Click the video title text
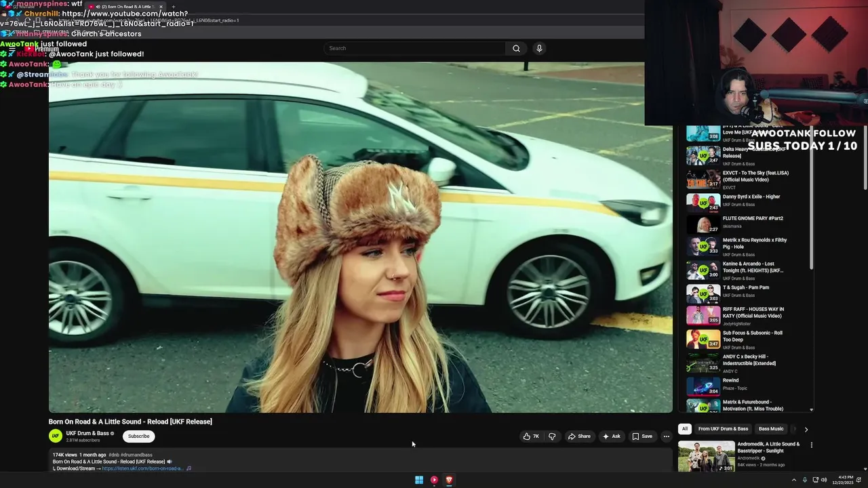868x488 pixels. pos(130,422)
